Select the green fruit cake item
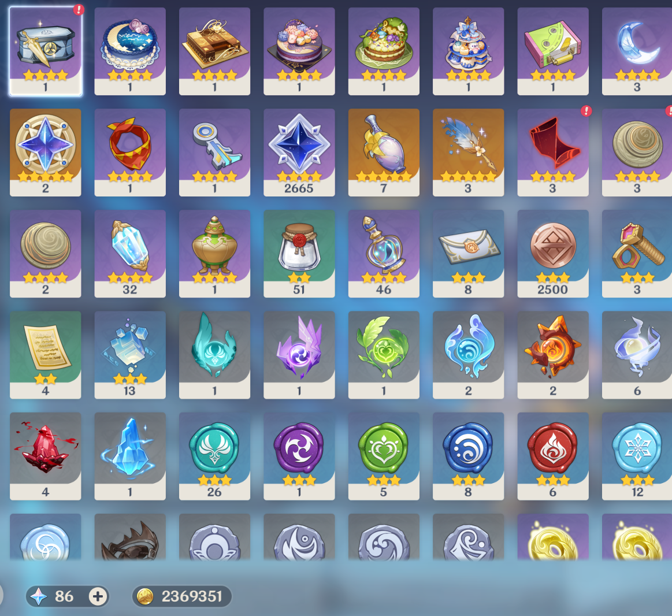 click(x=384, y=51)
